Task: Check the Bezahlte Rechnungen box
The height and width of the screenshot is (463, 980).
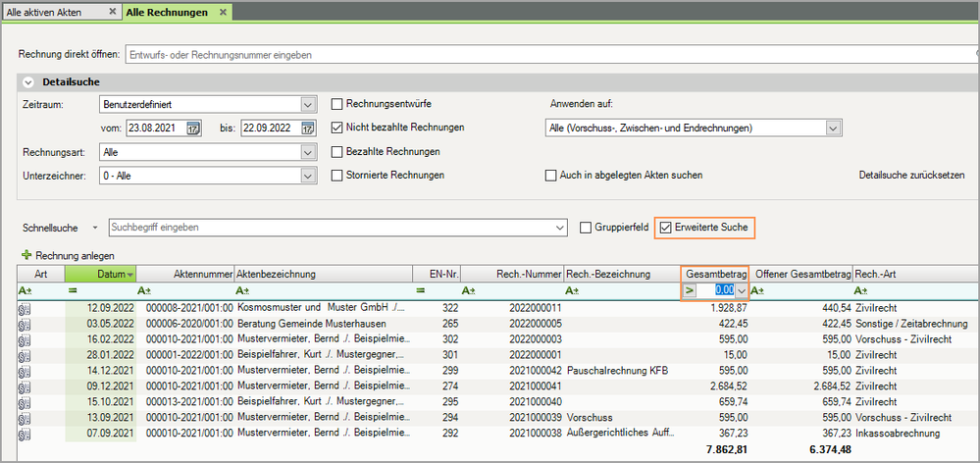Action: tap(336, 151)
